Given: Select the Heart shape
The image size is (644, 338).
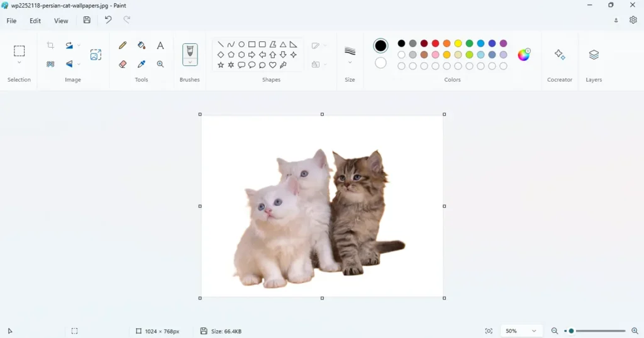Looking at the screenshot, I should tap(273, 65).
